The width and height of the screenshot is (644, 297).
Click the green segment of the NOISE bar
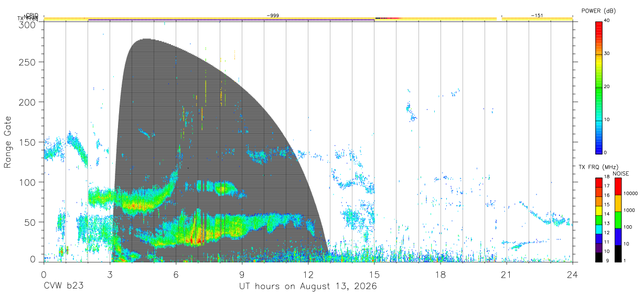tap(617, 220)
